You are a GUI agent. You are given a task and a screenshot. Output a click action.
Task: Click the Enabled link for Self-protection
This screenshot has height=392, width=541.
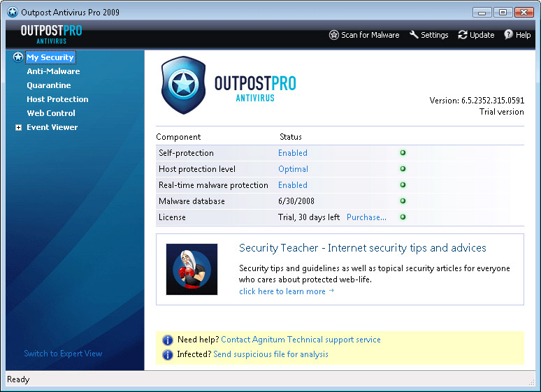pos(293,153)
